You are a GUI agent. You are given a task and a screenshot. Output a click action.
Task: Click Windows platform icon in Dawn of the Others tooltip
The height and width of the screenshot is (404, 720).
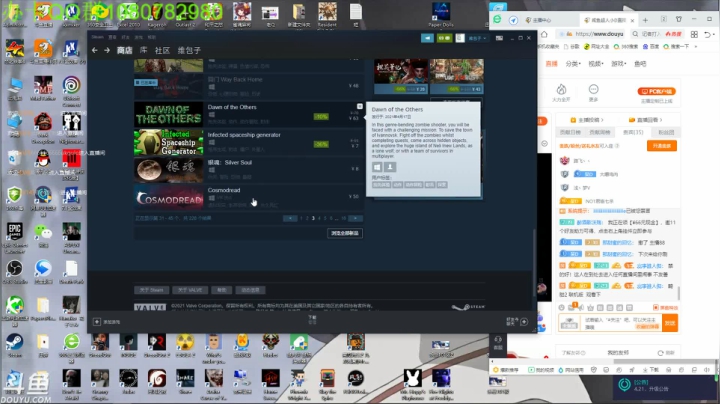click(x=377, y=167)
